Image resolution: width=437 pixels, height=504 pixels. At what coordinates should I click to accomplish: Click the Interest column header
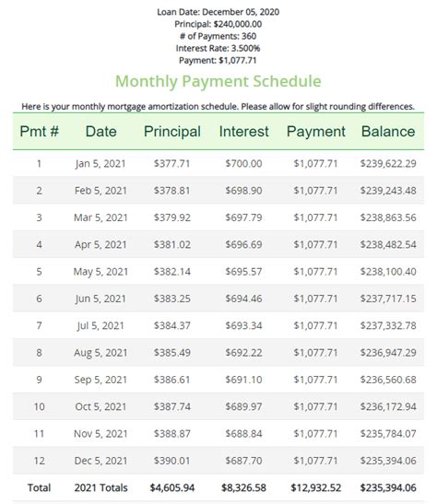point(243,132)
